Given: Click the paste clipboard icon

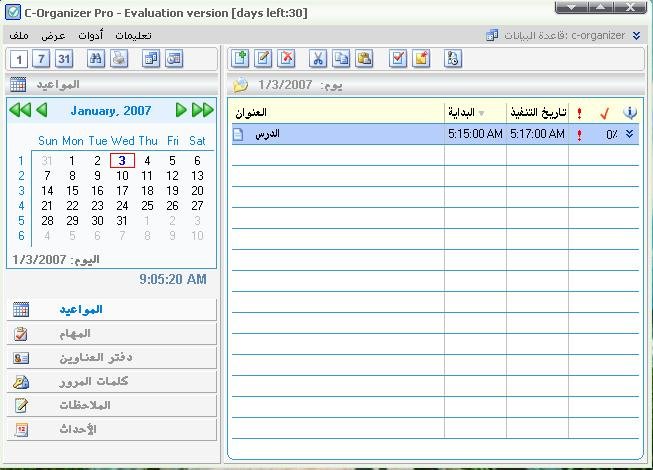Looking at the screenshot, I should [364, 59].
